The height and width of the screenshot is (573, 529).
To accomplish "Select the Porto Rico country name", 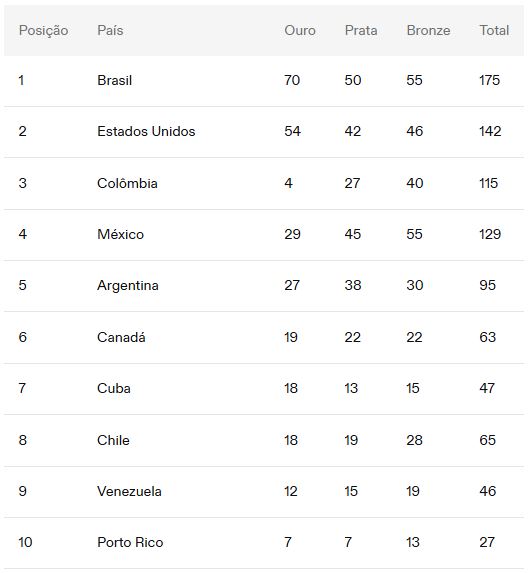I will click(x=130, y=542).
